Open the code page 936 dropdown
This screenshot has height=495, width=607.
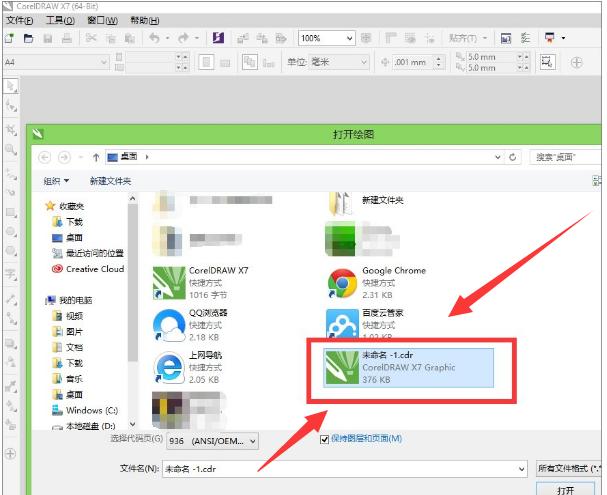click(211, 440)
